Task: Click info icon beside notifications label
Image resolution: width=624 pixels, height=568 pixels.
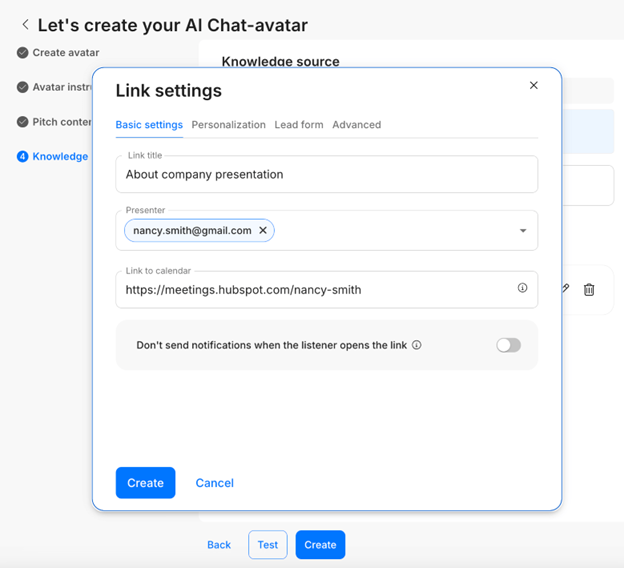Action: [x=417, y=345]
